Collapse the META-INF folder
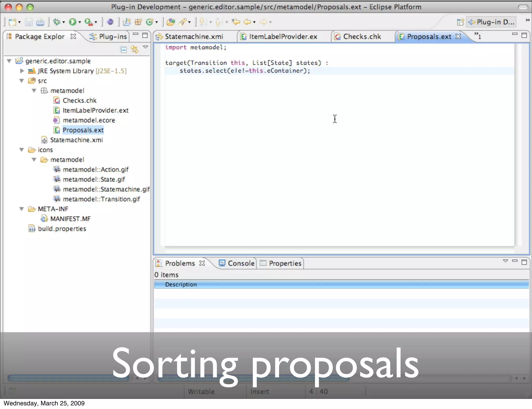 (22, 209)
